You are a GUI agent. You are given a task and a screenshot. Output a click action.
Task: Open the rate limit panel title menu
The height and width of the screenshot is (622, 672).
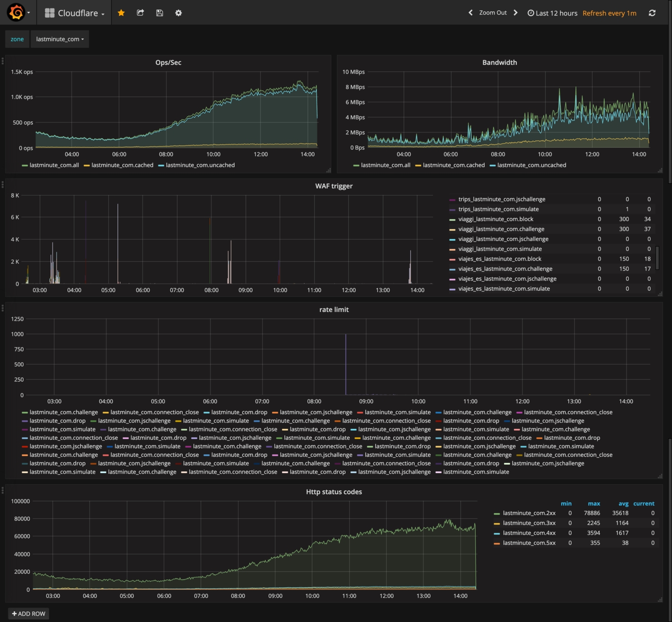coord(334,310)
